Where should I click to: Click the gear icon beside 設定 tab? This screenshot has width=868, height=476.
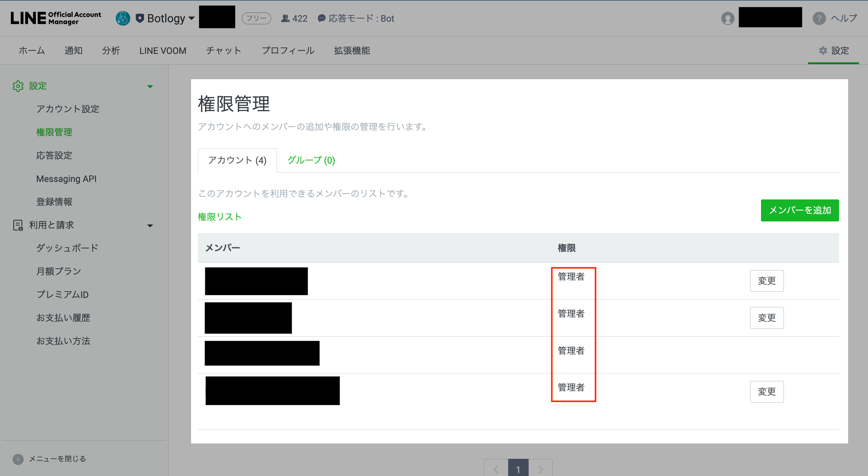coord(823,51)
